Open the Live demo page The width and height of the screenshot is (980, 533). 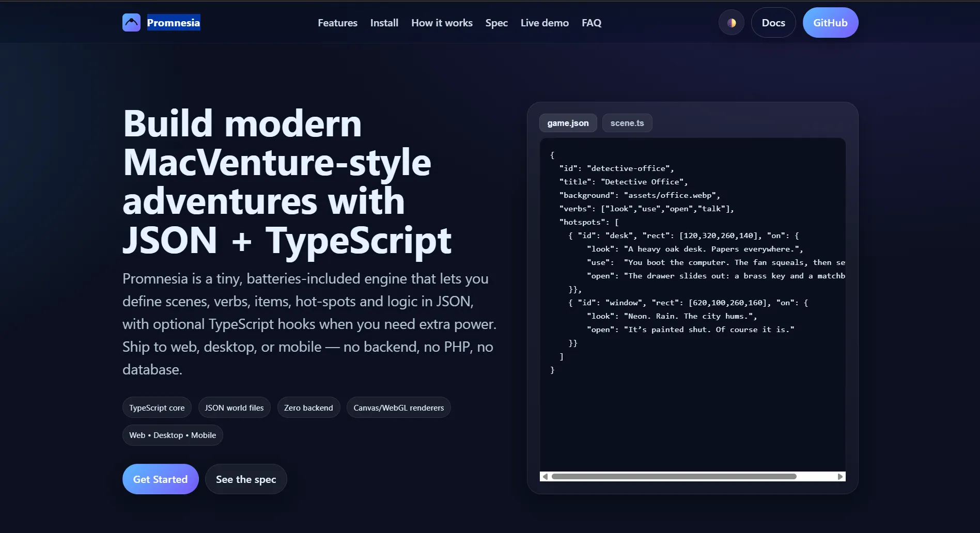click(x=545, y=23)
